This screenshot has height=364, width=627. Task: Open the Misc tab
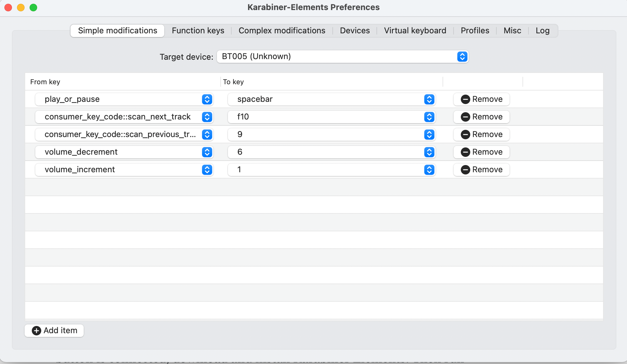pyautogui.click(x=512, y=30)
